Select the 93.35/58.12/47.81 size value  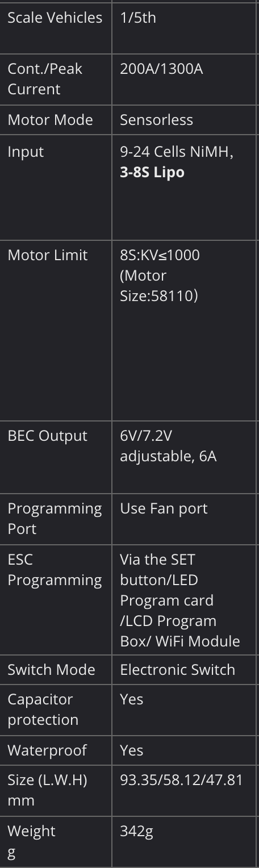(181, 780)
